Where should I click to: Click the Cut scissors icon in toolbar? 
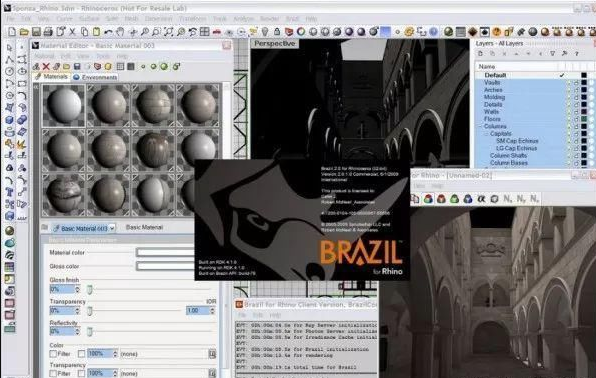pos(72,32)
